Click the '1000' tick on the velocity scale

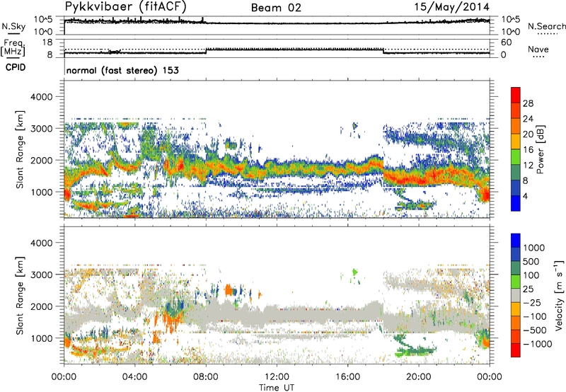534,248
